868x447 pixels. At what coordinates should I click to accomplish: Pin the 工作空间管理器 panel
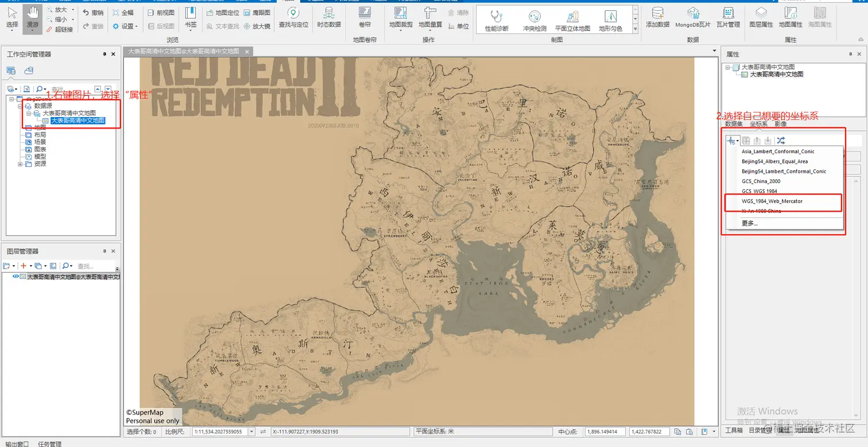(104, 54)
